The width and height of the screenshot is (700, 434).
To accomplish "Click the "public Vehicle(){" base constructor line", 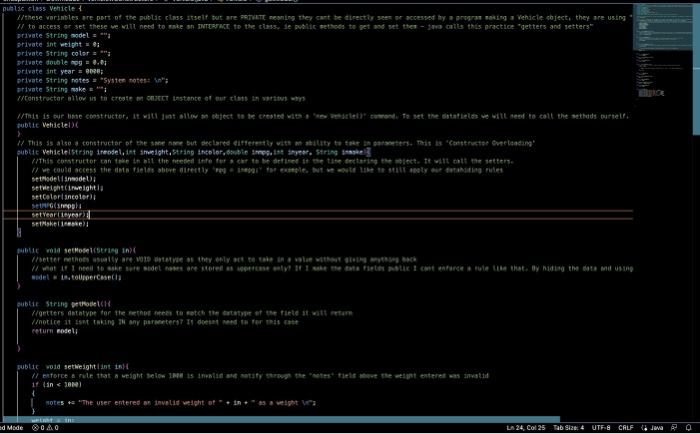I will (x=47, y=125).
